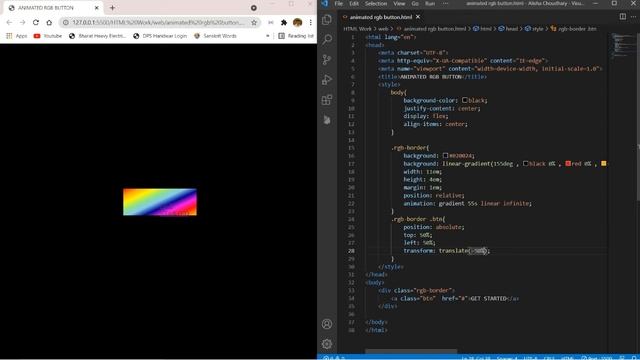Open the Youtube bookmark
Screen dimensions: 640x360
[48, 36]
